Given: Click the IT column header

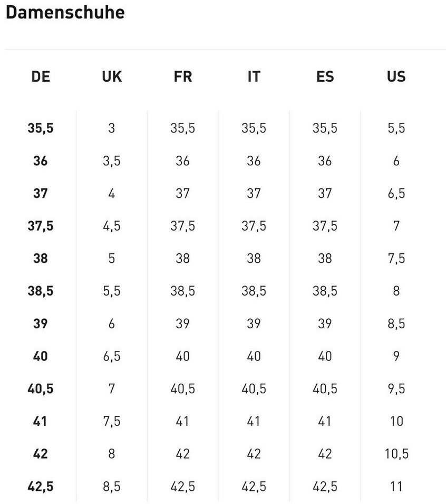Looking at the screenshot, I should [x=254, y=77].
